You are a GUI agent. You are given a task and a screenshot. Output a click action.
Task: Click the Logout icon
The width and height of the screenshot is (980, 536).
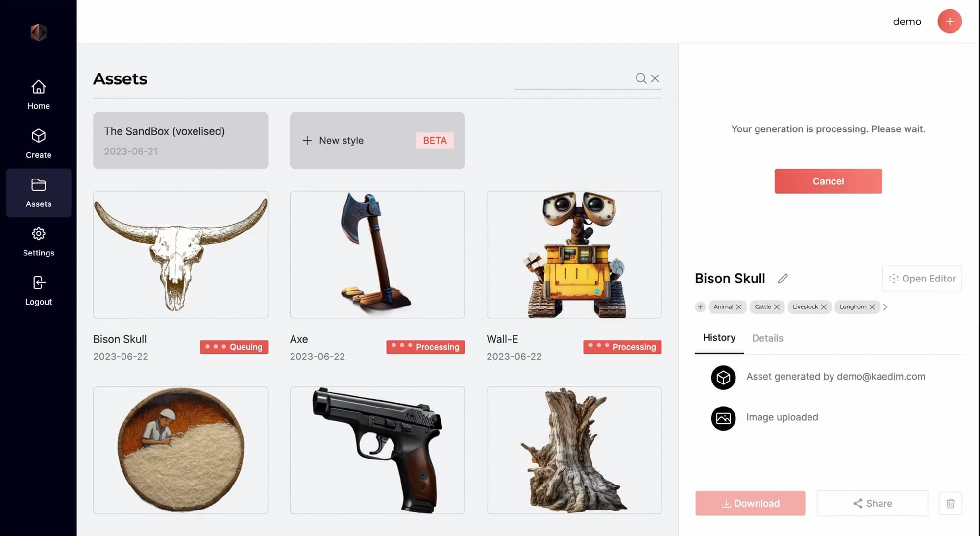pos(38,282)
